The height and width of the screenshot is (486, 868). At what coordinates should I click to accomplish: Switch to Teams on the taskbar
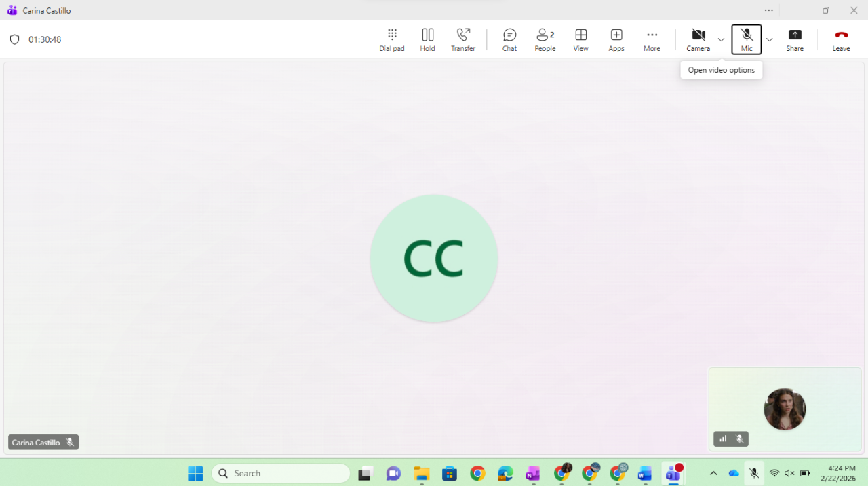tap(673, 473)
